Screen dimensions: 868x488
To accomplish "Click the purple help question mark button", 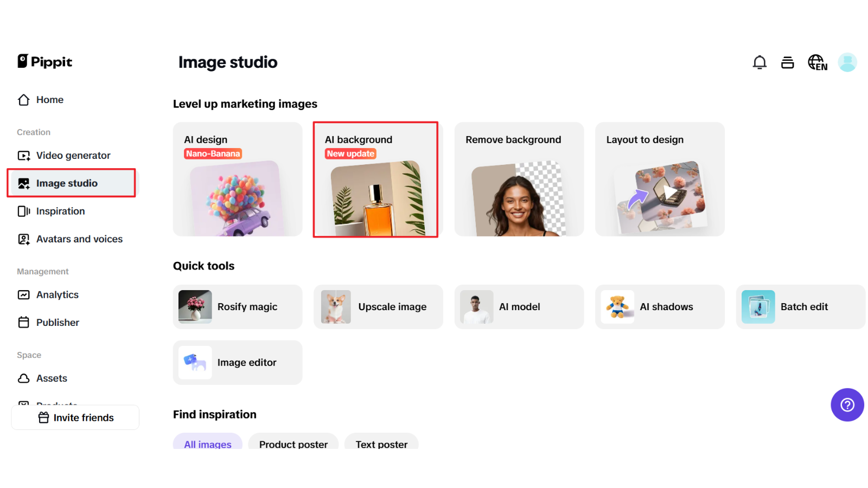I will (847, 404).
